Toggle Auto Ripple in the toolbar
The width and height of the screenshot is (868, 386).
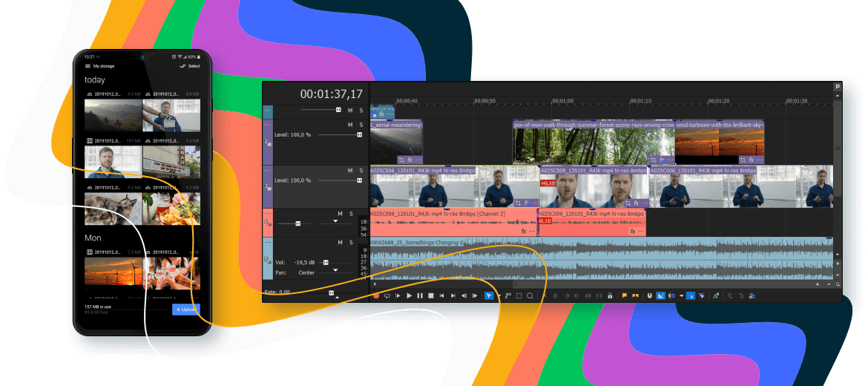click(671, 295)
